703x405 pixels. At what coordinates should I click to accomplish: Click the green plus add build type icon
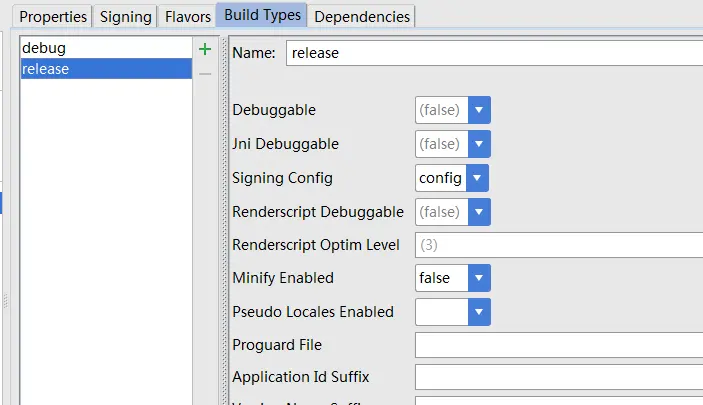pos(205,49)
